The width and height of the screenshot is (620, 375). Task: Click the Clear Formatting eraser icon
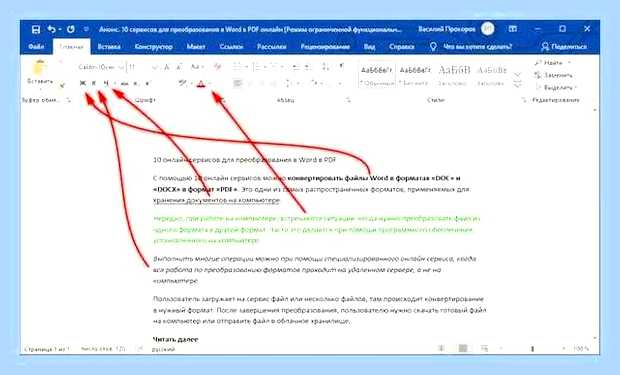pos(217,67)
